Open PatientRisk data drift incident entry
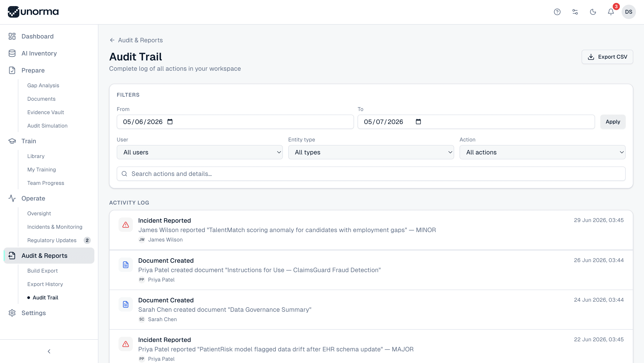 click(x=371, y=347)
